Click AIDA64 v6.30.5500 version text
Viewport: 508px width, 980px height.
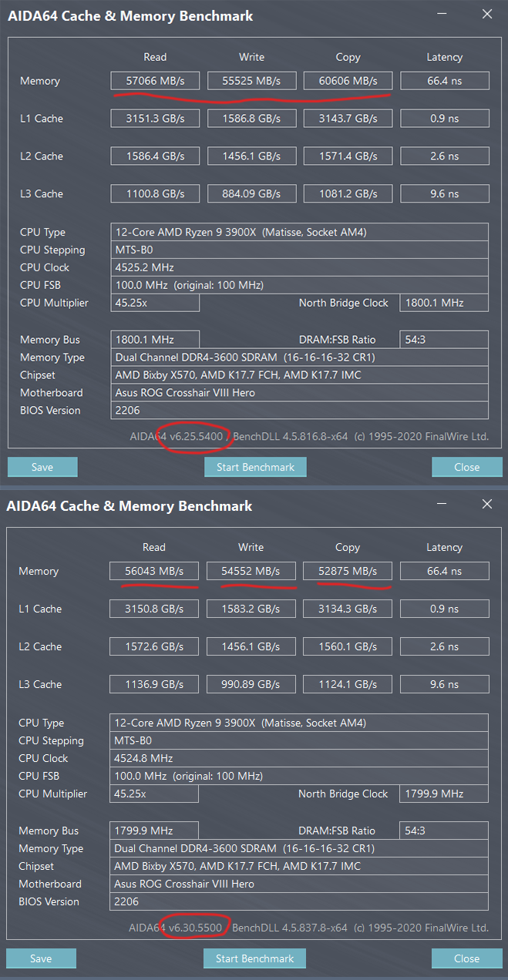[176, 928]
